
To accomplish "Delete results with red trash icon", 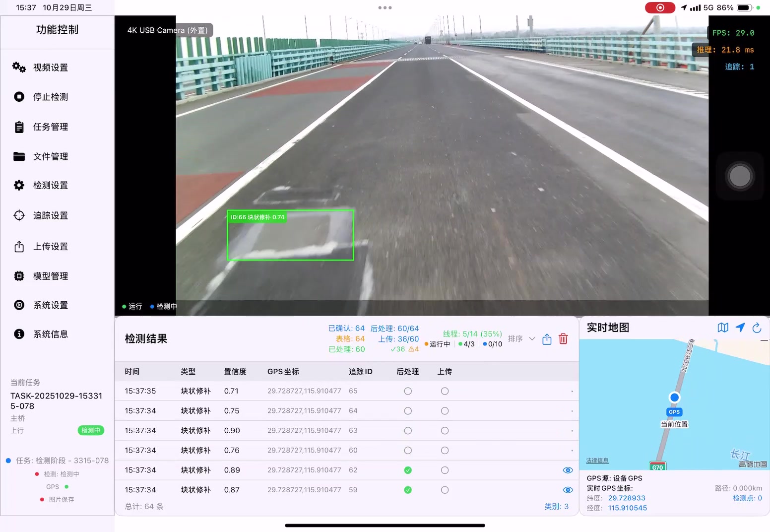I will (563, 339).
